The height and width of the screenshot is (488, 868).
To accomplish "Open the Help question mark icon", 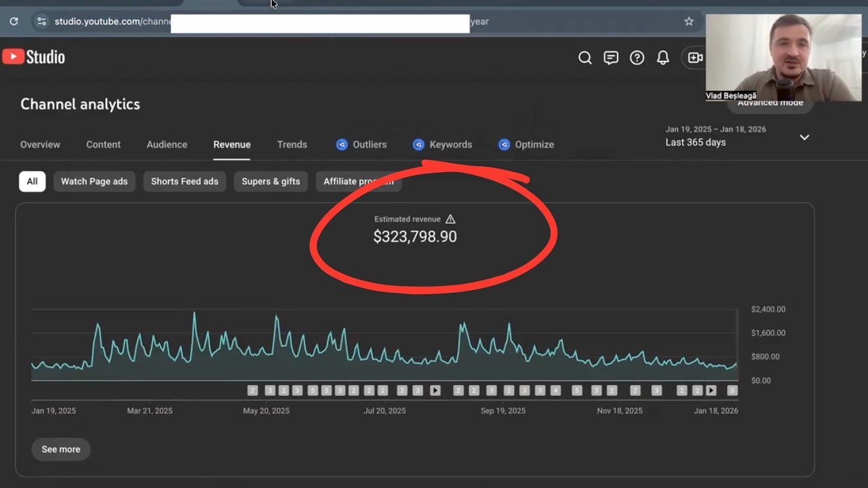I will pos(637,58).
